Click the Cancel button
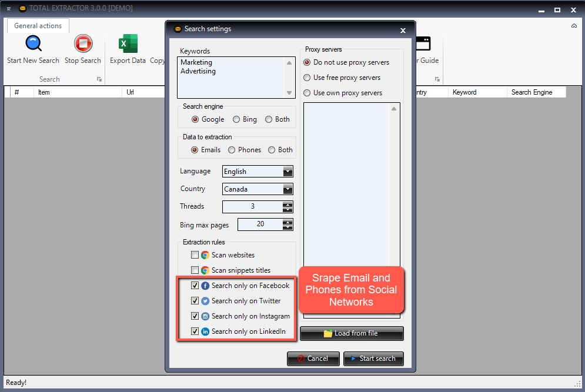The height and width of the screenshot is (392, 585). (313, 359)
